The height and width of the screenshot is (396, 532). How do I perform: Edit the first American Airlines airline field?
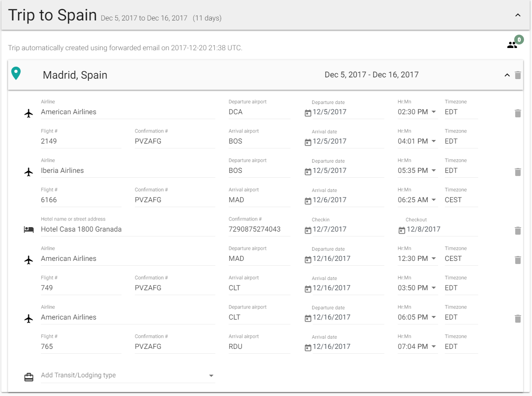(128, 112)
